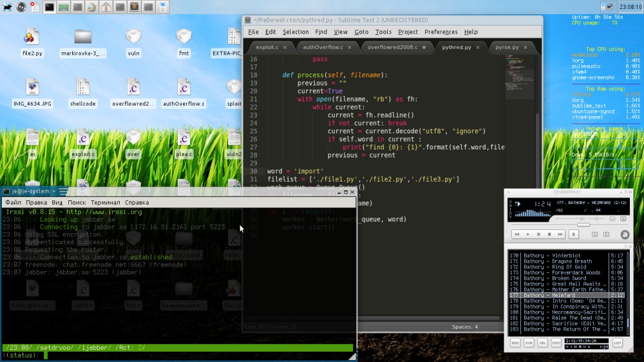Click the Audacious balance slider knob
The height and width of the screenshot is (362, 644).
(x=596, y=218)
